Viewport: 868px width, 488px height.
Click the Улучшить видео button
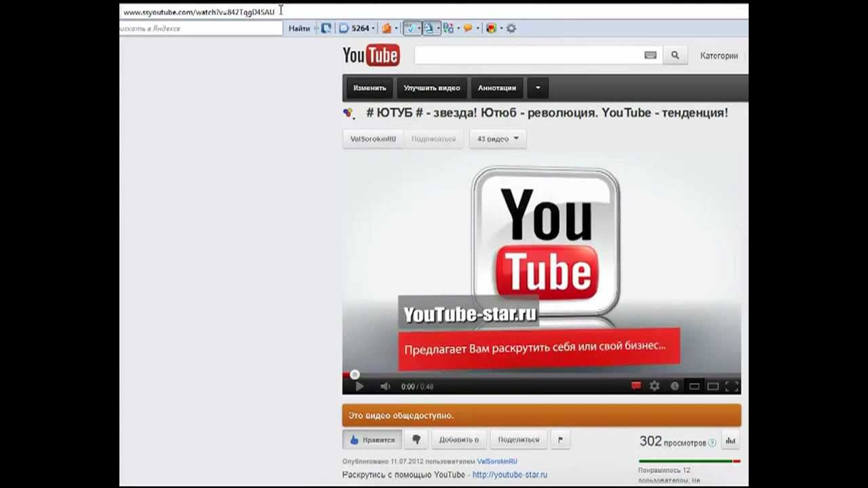pyautogui.click(x=432, y=88)
